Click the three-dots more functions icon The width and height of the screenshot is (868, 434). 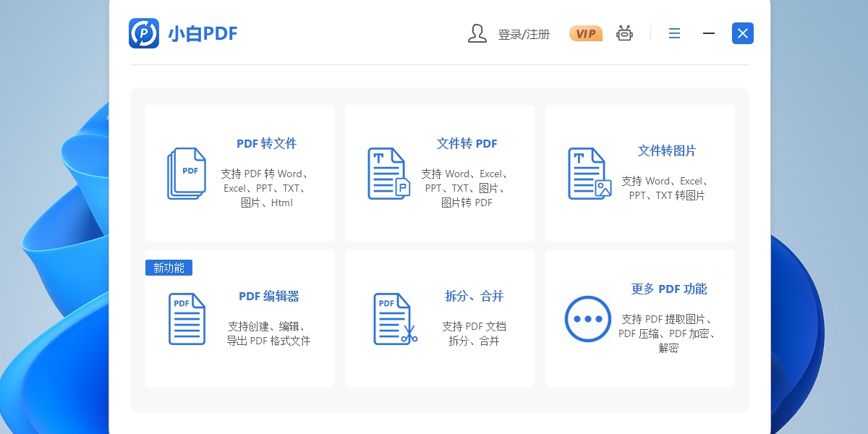tap(588, 319)
